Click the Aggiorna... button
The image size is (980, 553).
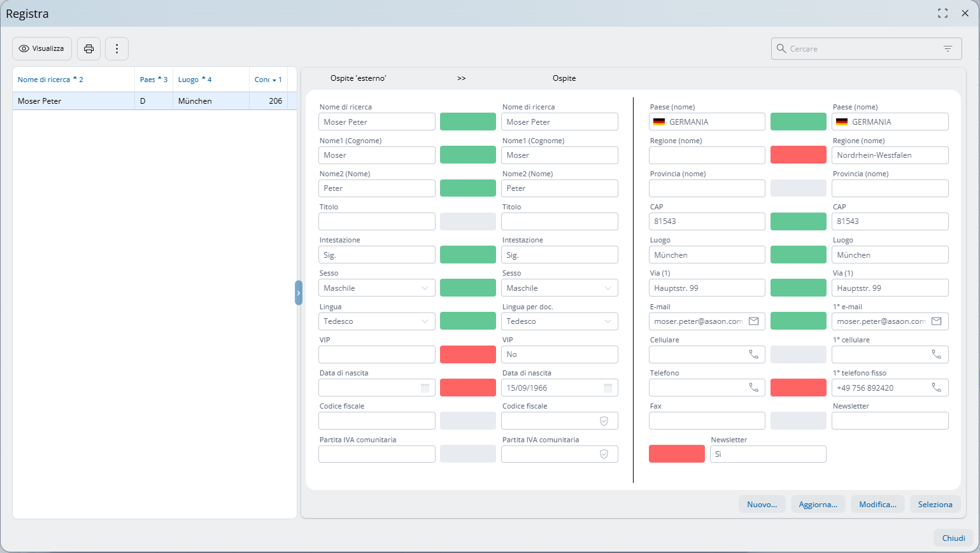click(x=818, y=505)
